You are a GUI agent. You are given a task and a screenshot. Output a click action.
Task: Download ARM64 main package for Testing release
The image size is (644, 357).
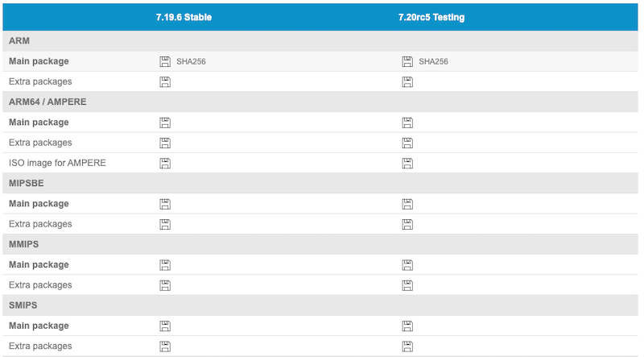coord(407,122)
